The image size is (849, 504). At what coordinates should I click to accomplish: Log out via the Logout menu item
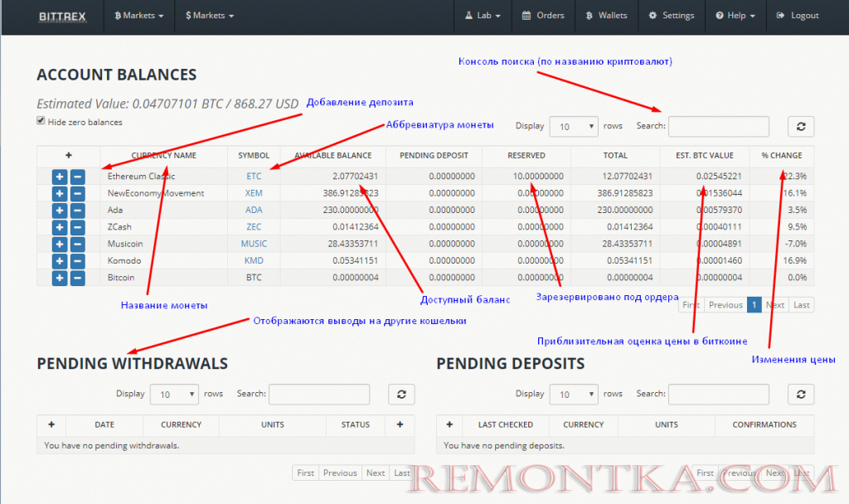[798, 16]
